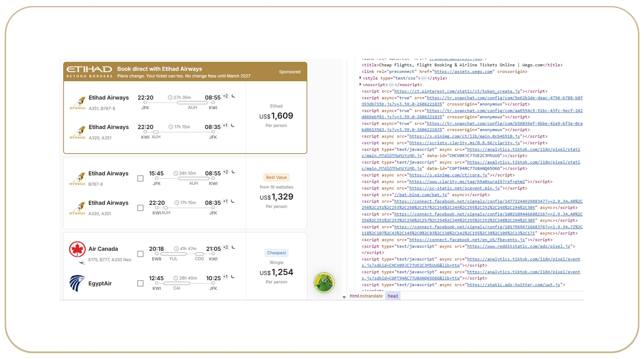Click Etihad logo beside 15:45 JFK flight
The image size is (644, 359).
pyautogui.click(x=77, y=179)
